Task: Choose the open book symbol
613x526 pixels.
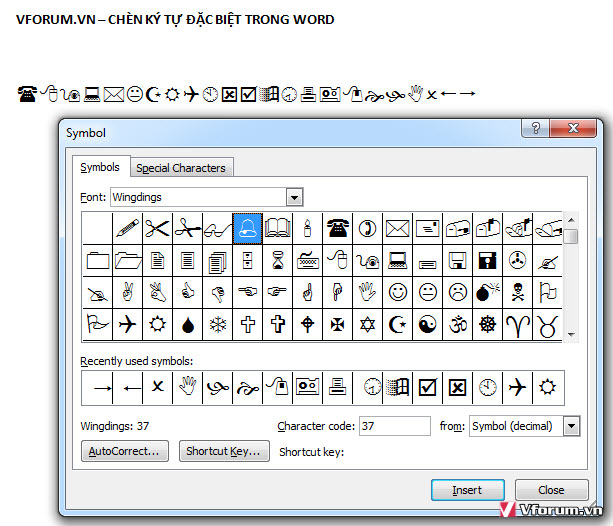Action: tap(278, 228)
